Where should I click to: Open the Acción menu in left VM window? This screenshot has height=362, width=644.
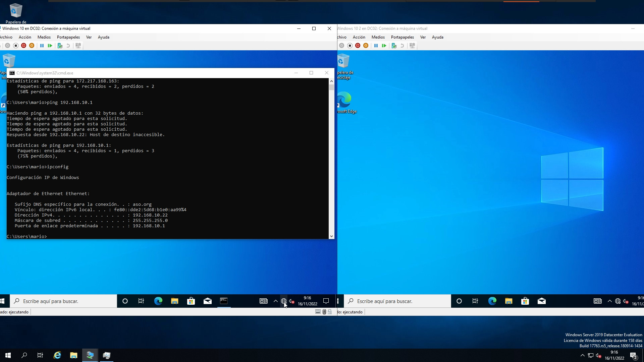tap(25, 37)
